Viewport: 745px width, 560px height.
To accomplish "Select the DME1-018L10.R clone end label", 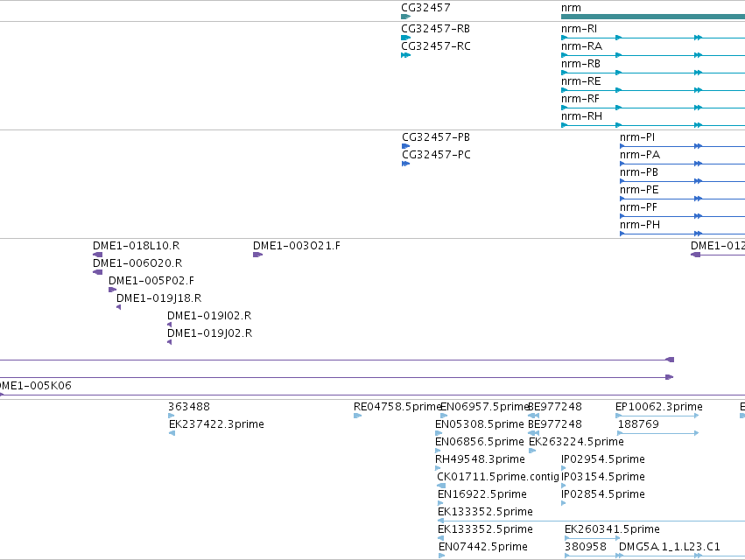I will tap(136, 246).
